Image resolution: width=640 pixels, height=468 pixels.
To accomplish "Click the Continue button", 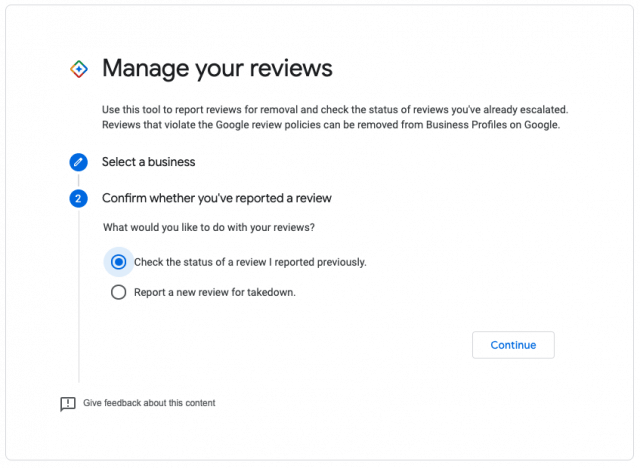I will pos(513,345).
